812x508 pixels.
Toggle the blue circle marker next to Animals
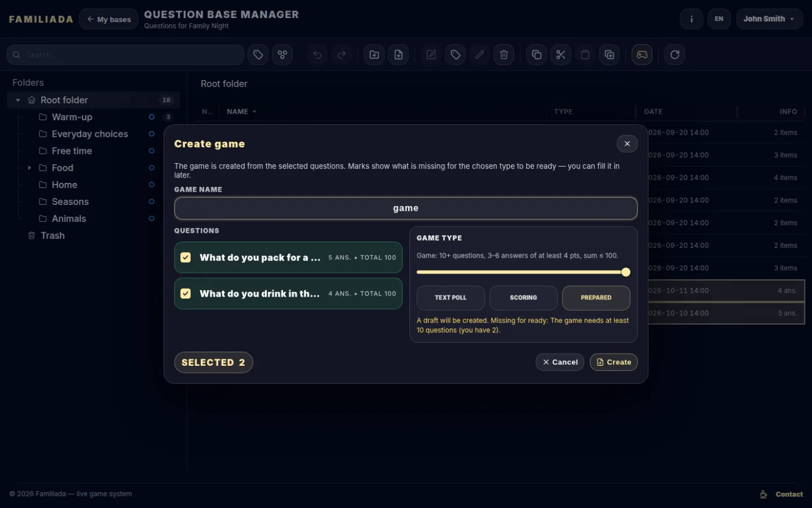(151, 218)
